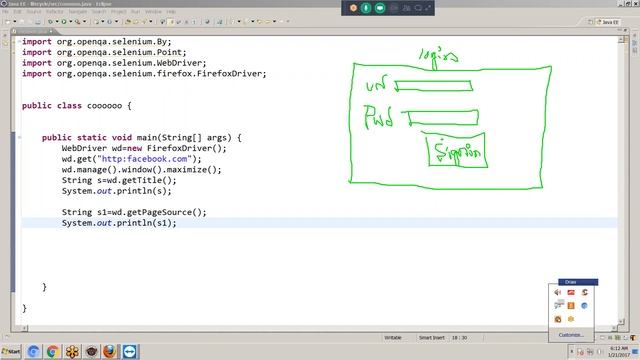The image size is (640, 360).
Task: Toggle the highlighted Mark Occurrences toolbar button
Action: pos(171,22)
